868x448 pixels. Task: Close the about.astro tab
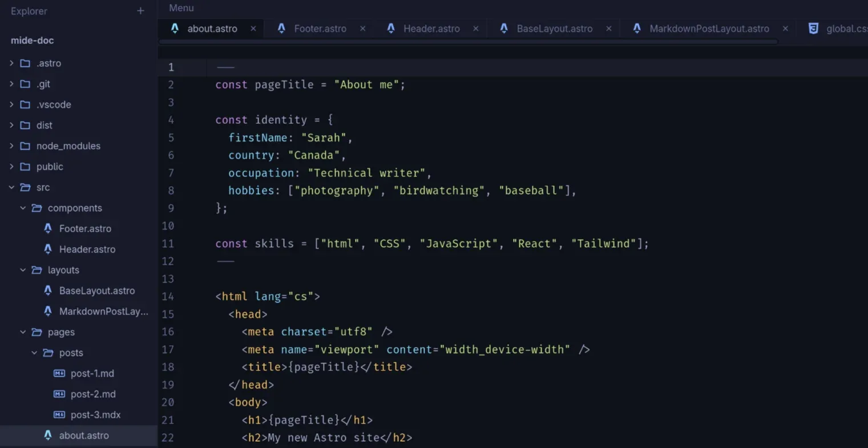253,29
